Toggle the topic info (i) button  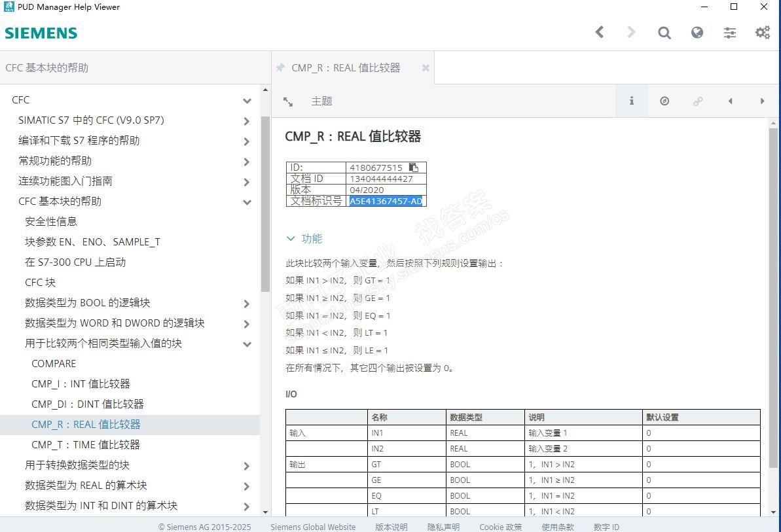coord(632,101)
